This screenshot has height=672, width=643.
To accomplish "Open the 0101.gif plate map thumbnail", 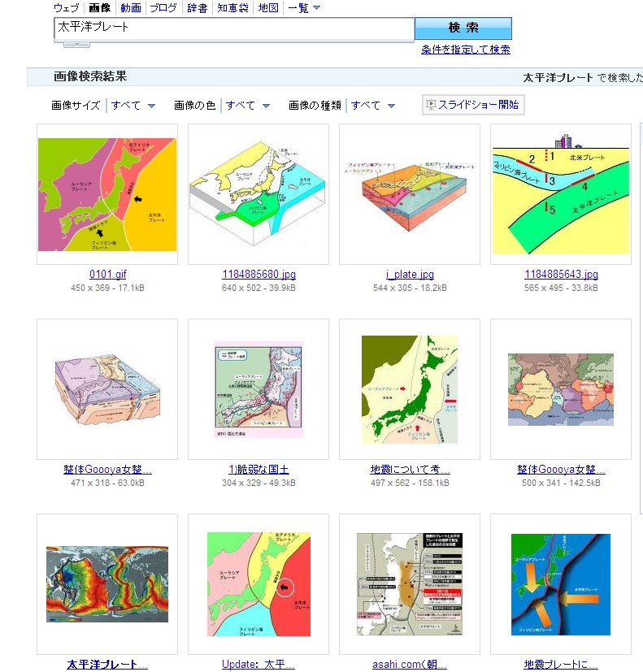I will click(x=107, y=194).
